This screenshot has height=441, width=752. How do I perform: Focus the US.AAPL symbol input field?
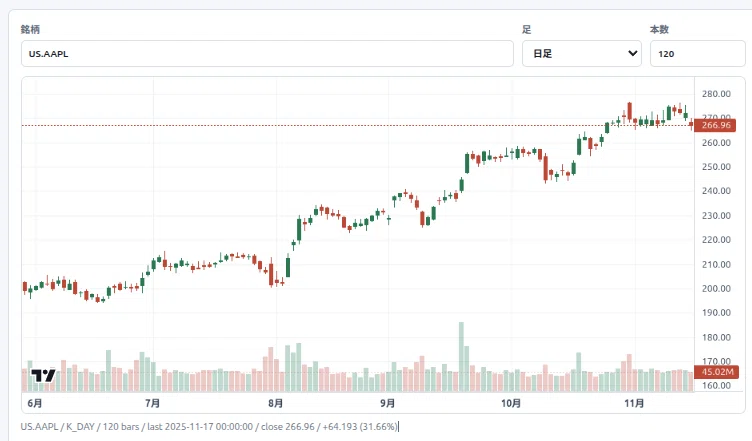[267, 54]
